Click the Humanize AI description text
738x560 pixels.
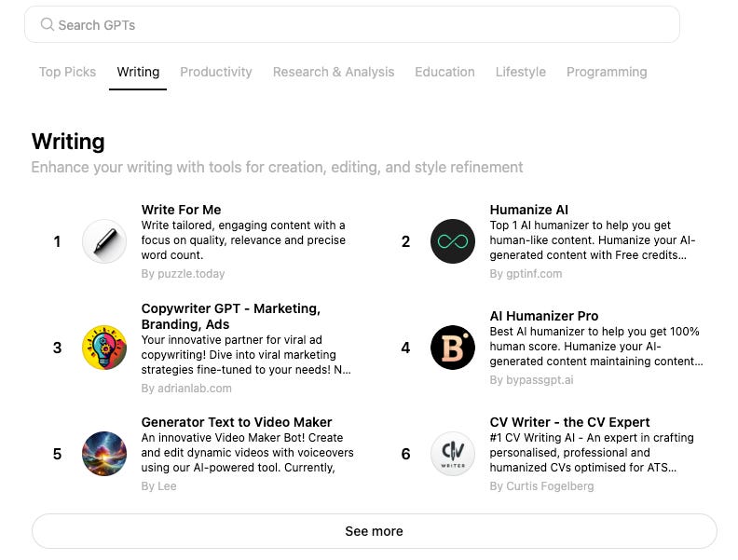[x=593, y=240]
